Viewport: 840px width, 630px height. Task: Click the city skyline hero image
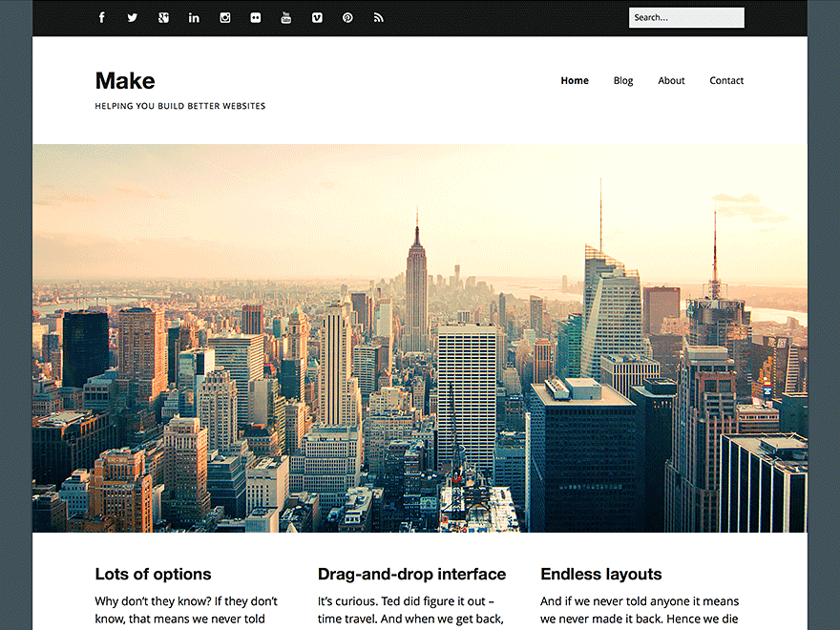point(420,337)
